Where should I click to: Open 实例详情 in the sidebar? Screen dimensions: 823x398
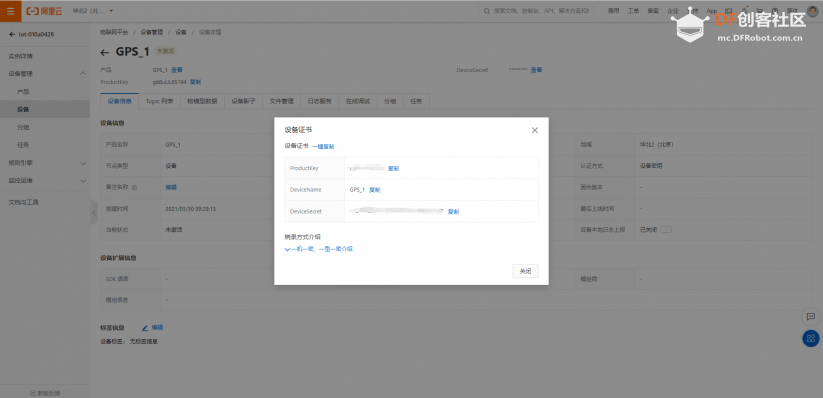(x=20, y=56)
